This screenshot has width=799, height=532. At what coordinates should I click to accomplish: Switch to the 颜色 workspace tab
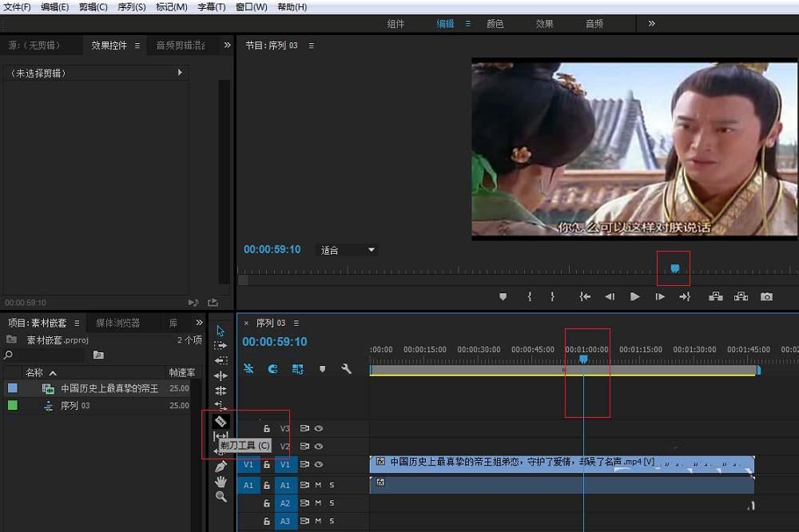pos(495,23)
